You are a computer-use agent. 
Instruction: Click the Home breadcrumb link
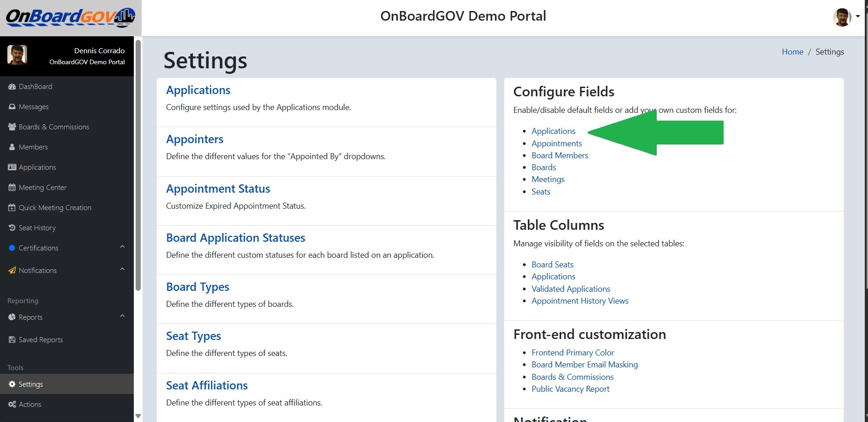pyautogui.click(x=792, y=52)
